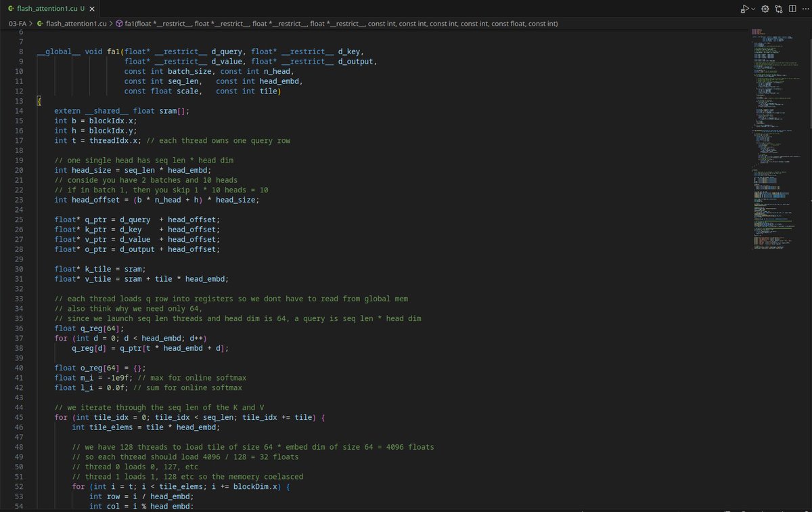This screenshot has height=512, width=812.
Task: Click line number 37 in the gutter
Action: pyautogui.click(x=19, y=338)
